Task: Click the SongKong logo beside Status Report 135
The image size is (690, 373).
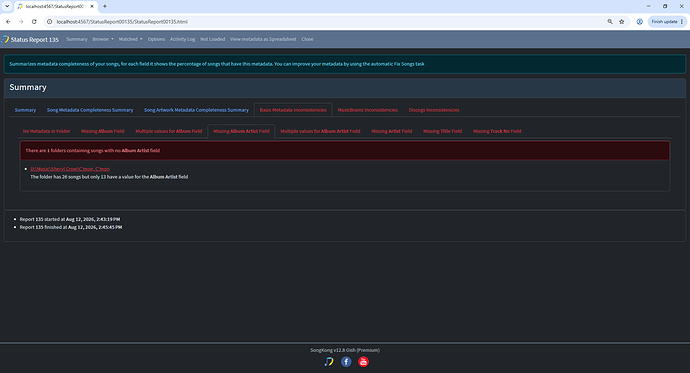Action: point(5,39)
